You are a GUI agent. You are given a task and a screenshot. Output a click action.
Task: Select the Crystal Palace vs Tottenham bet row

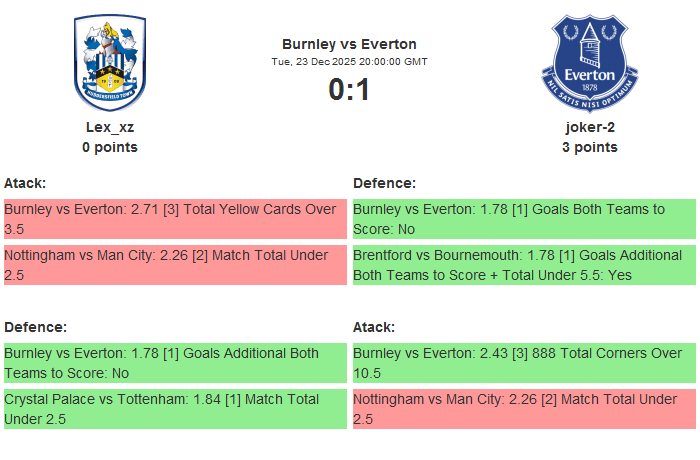point(175,409)
